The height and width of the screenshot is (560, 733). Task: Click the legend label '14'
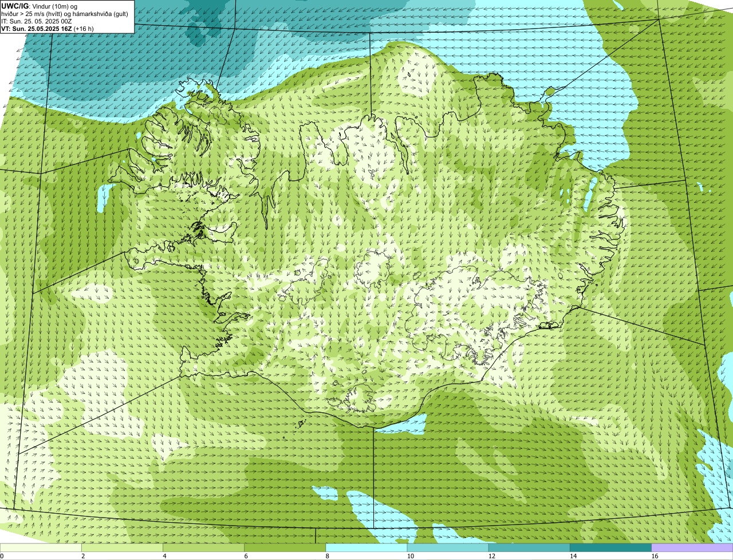point(573,556)
